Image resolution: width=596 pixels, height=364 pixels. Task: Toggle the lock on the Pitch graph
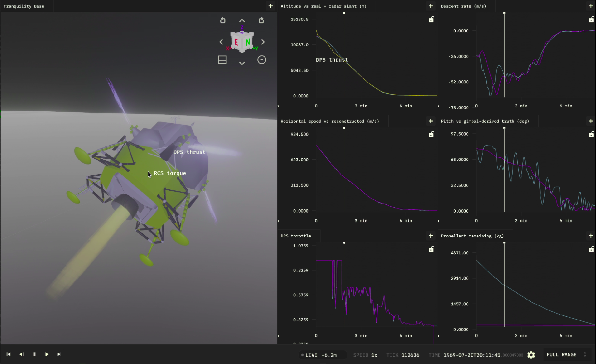click(591, 134)
